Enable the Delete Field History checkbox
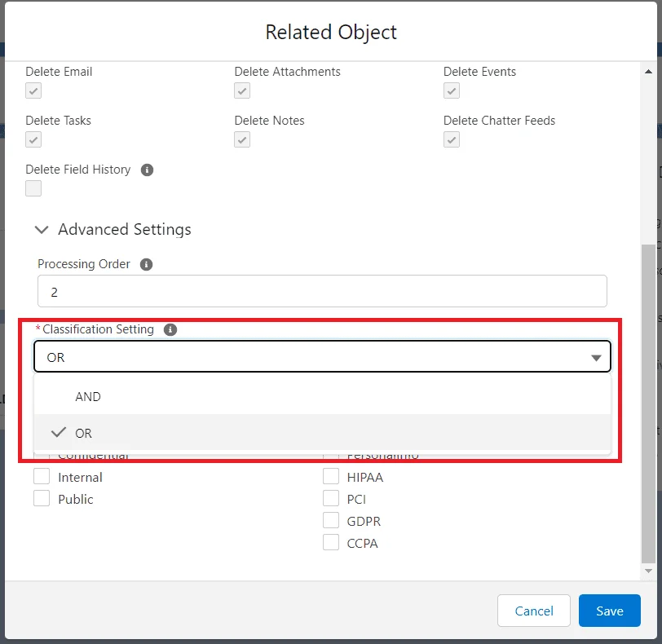This screenshot has width=662, height=644. point(33,188)
